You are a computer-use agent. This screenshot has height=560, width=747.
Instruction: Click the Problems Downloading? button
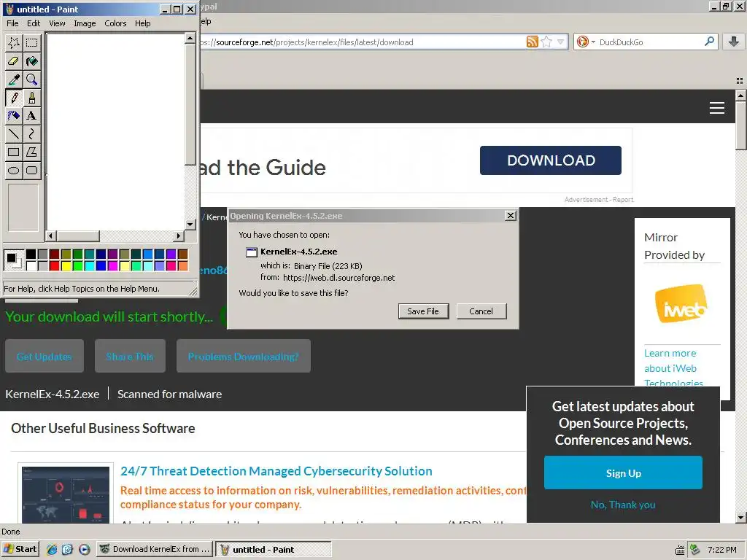(x=244, y=356)
